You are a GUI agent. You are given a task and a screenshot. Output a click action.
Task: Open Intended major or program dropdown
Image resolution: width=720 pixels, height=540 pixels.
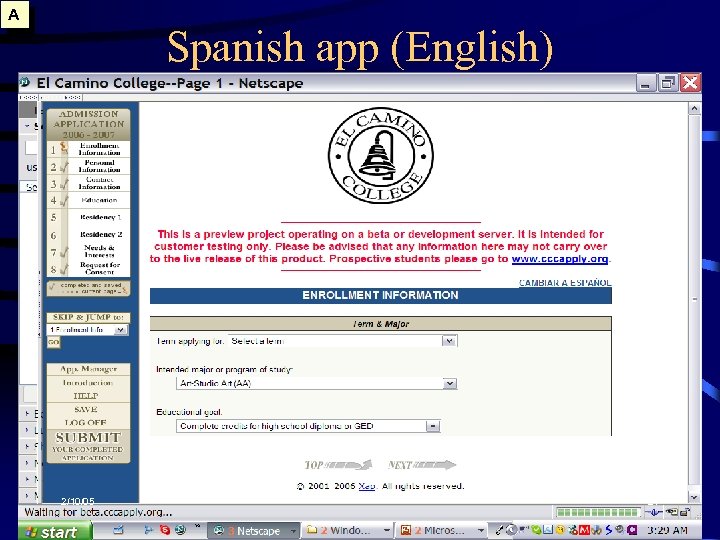pos(316,383)
